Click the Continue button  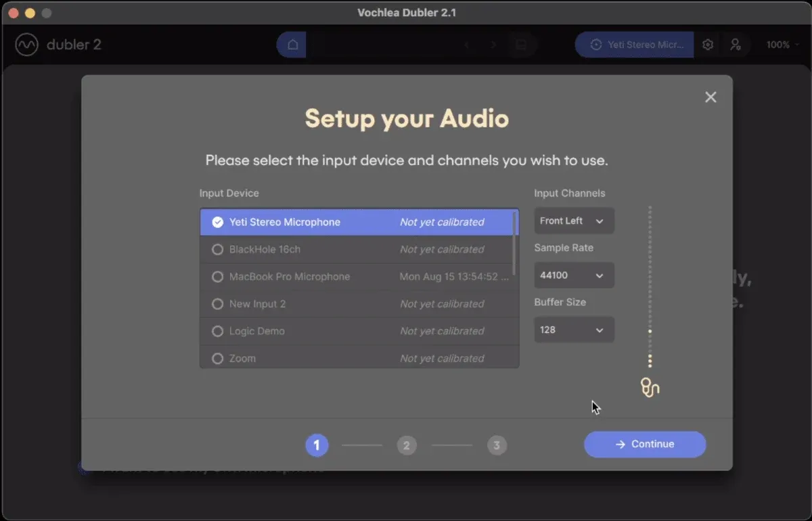(645, 444)
